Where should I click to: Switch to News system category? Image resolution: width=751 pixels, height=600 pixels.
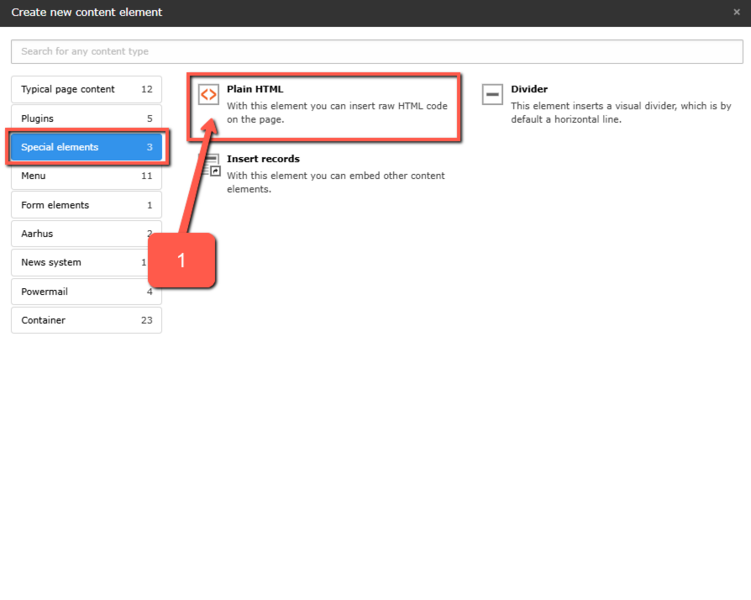coord(86,263)
